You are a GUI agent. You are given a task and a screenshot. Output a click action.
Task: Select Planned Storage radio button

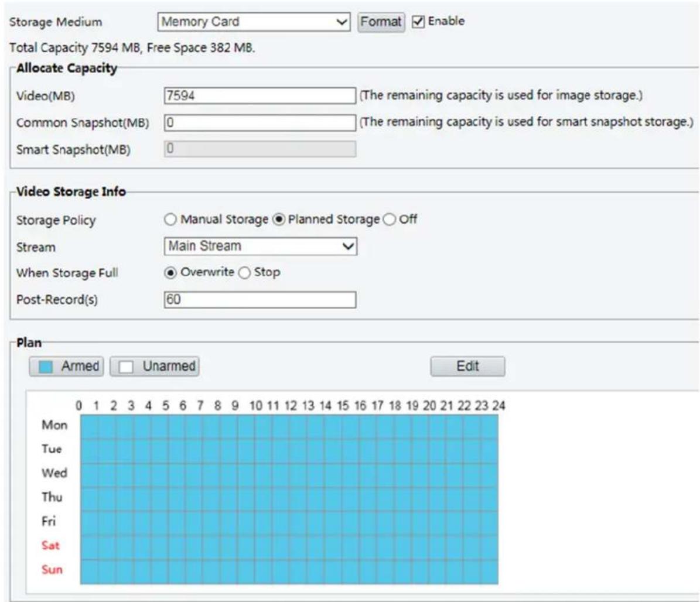pyautogui.click(x=279, y=220)
